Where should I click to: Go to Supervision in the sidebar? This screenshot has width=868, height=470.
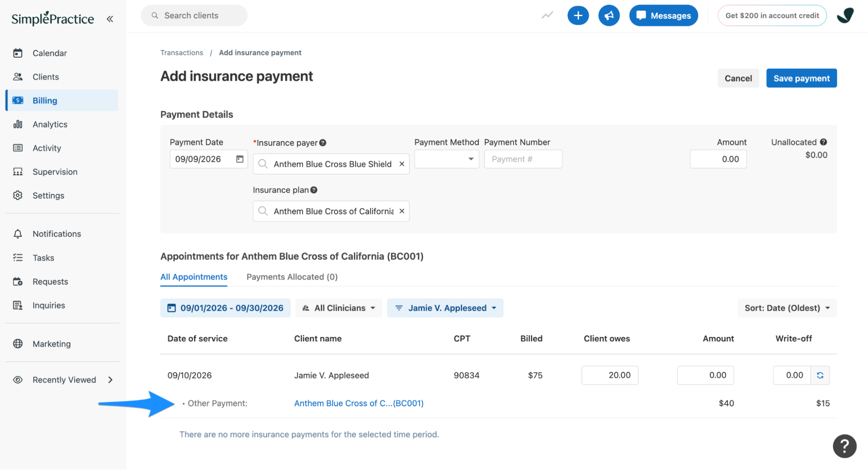(62, 171)
